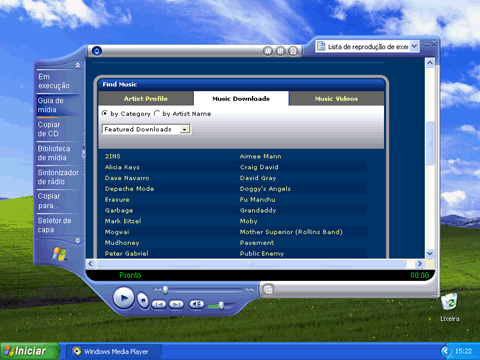Viewport: 480px width, 360px height.
Task: Switch to the Music Downloads tab
Action: coord(241,99)
